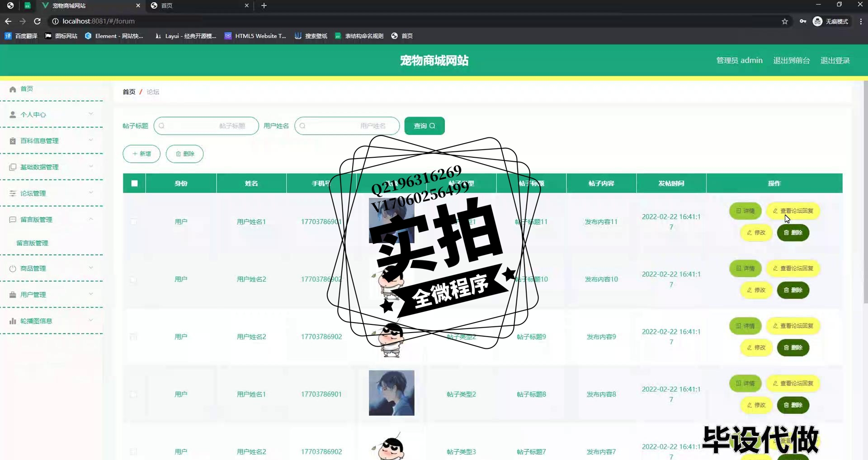Reload the page with the refresh icon
This screenshot has height=460, width=868.
coord(38,21)
